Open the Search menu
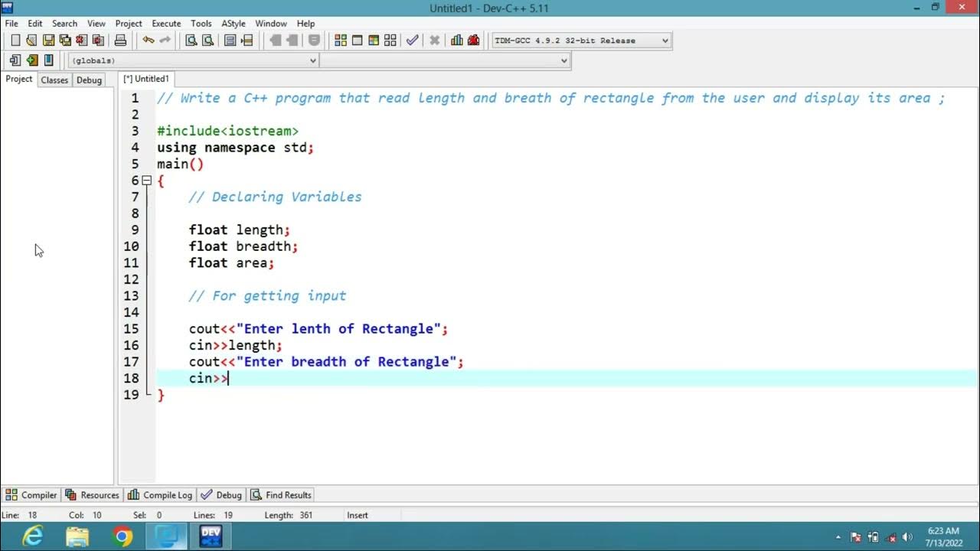The image size is (980, 551). click(64, 24)
